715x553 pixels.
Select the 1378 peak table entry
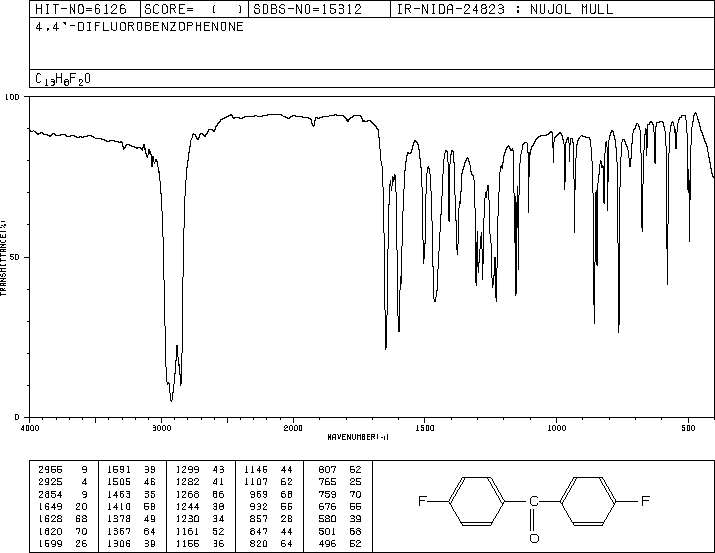point(131,519)
